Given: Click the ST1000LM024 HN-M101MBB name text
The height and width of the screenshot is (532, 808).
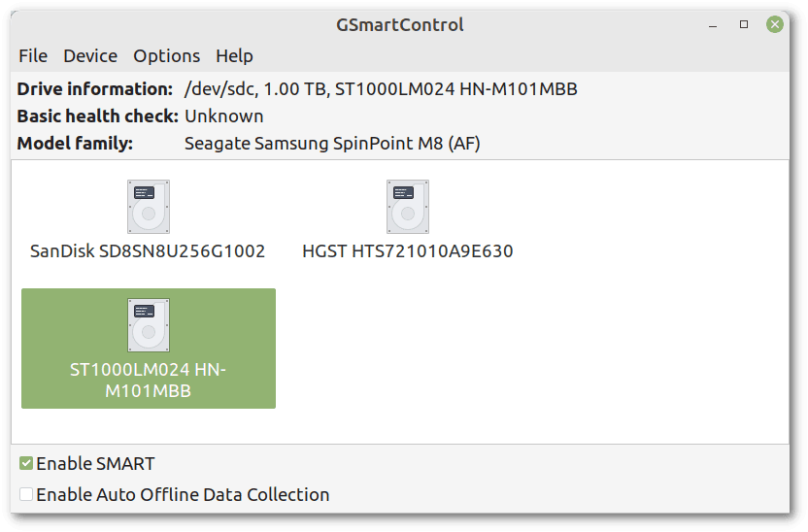Looking at the screenshot, I should (x=148, y=381).
